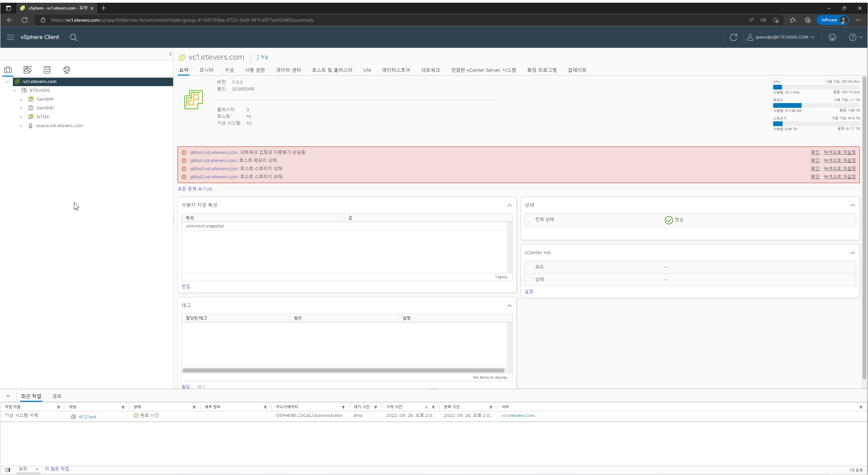
Task: Select vsanw.sdi.etevers.com in inventory tree
Action: 59,126
